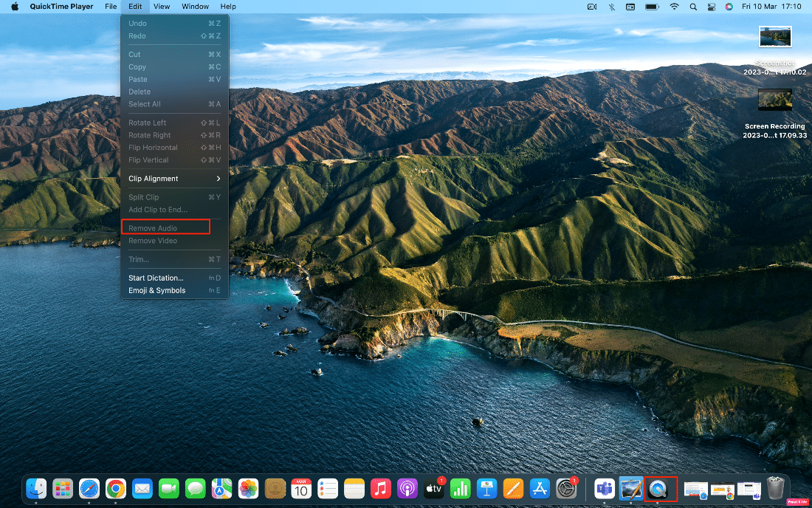The image size is (812, 508).
Task: Open Calendar showing 10 in Dock
Action: click(301, 488)
